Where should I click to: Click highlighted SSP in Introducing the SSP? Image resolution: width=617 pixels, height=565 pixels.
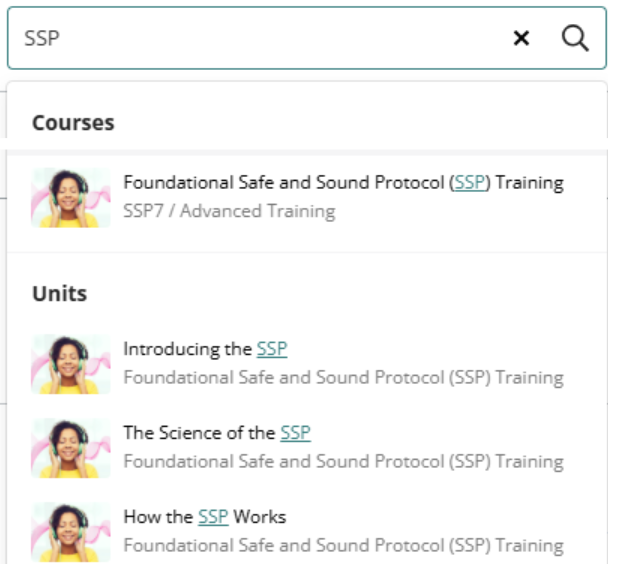tap(272, 349)
